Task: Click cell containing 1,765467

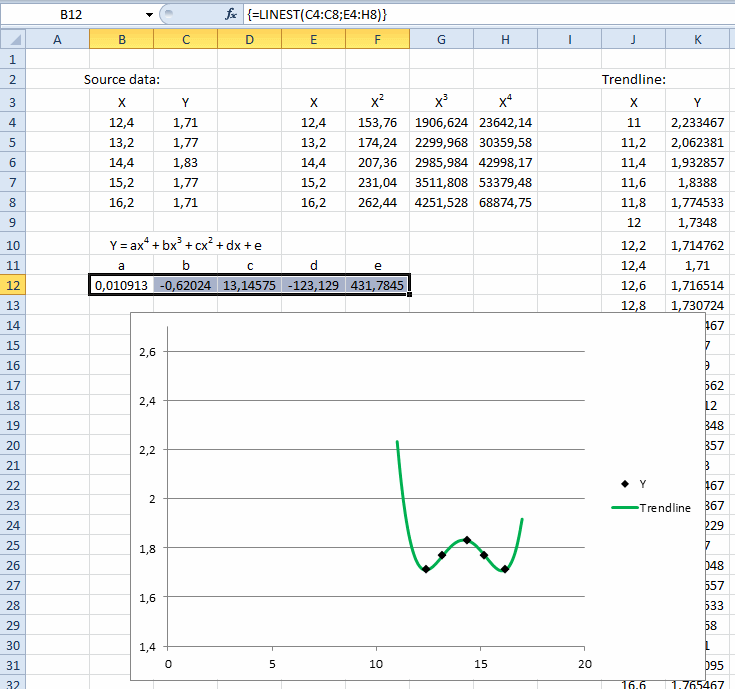Action: pyautogui.click(x=698, y=684)
